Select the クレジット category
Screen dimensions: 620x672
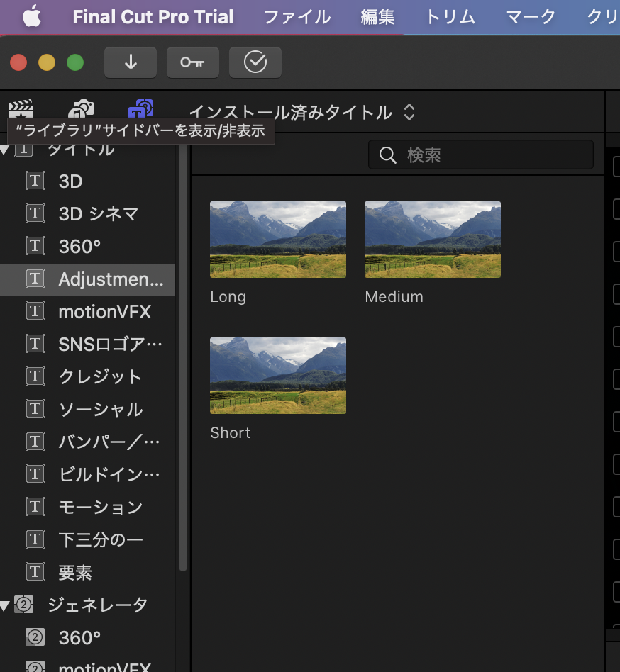pyautogui.click(x=87, y=376)
